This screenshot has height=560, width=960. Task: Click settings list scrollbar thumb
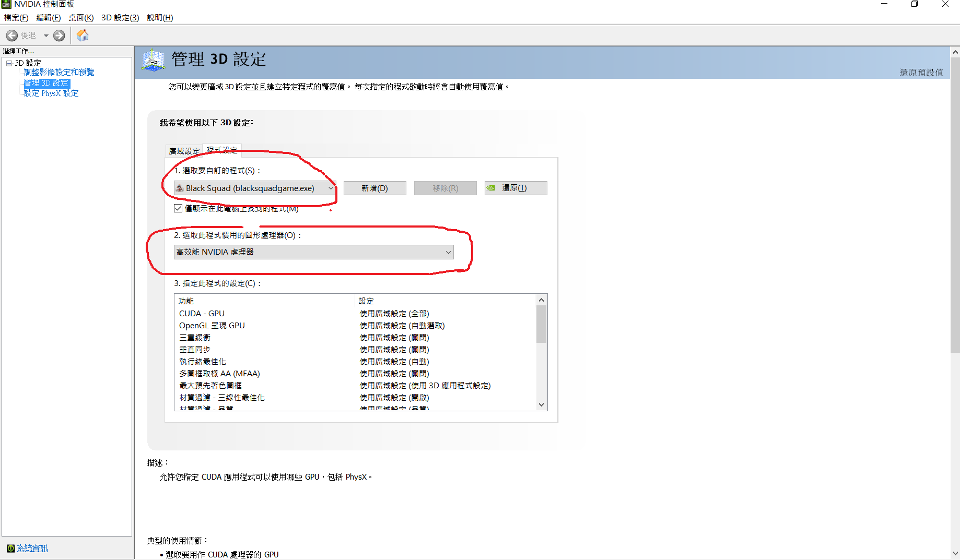tap(541, 324)
